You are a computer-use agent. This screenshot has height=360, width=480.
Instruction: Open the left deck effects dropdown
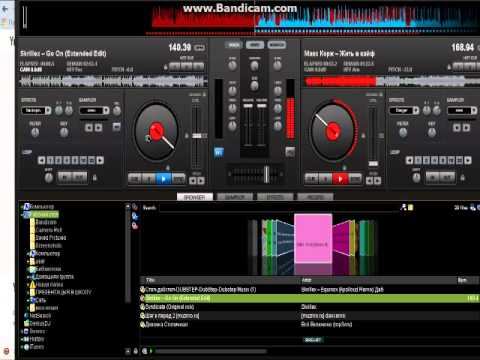click(48, 110)
